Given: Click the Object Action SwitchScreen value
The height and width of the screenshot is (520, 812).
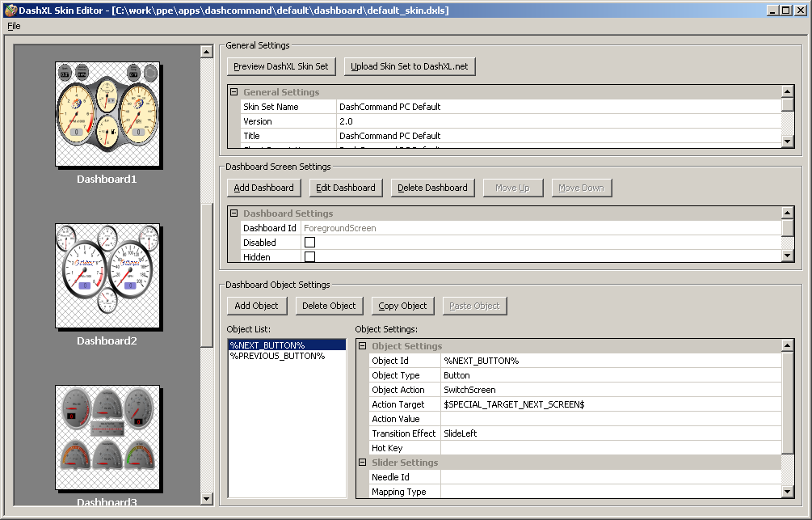Looking at the screenshot, I should tap(611, 389).
